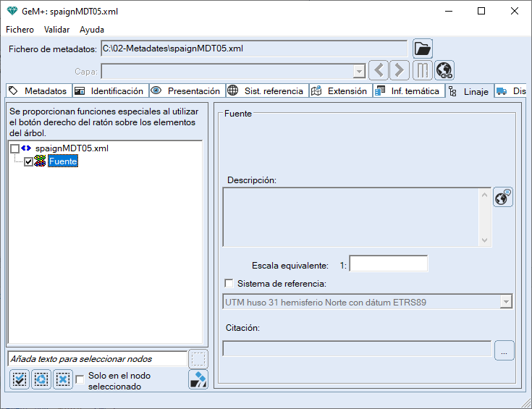Click the Escala equivalente input field

pos(388,264)
